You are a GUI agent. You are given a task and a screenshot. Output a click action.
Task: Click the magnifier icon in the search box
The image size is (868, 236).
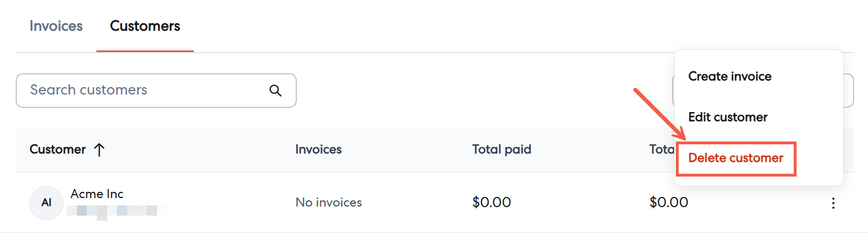pyautogui.click(x=276, y=91)
